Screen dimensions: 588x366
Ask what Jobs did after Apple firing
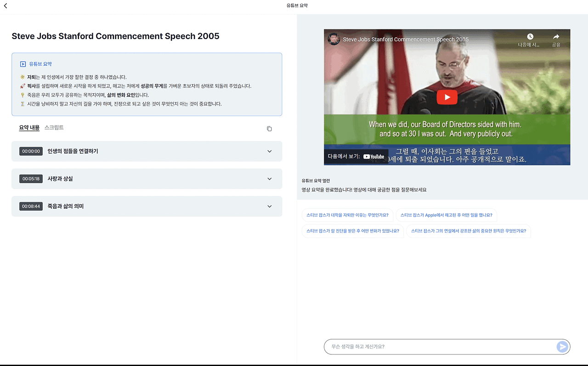point(446,215)
